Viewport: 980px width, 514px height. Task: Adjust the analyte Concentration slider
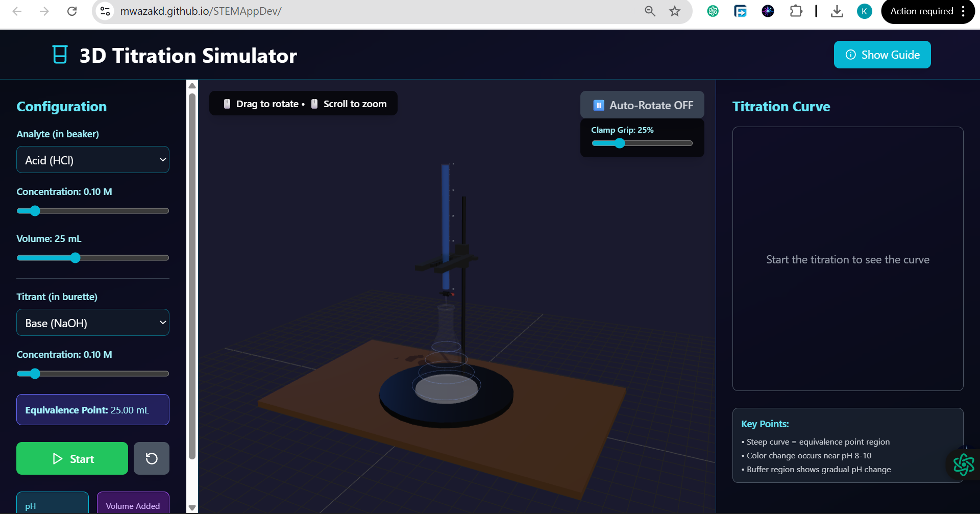(x=93, y=211)
